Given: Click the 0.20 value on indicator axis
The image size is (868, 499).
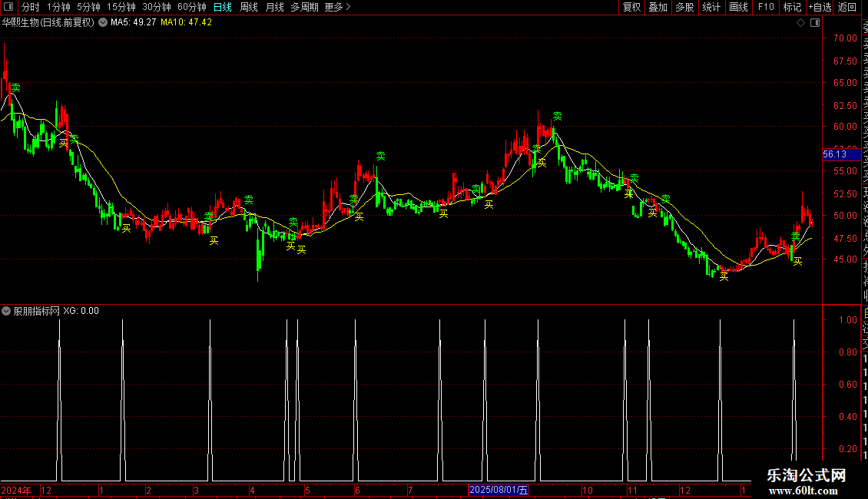Looking at the screenshot, I should [x=848, y=448].
